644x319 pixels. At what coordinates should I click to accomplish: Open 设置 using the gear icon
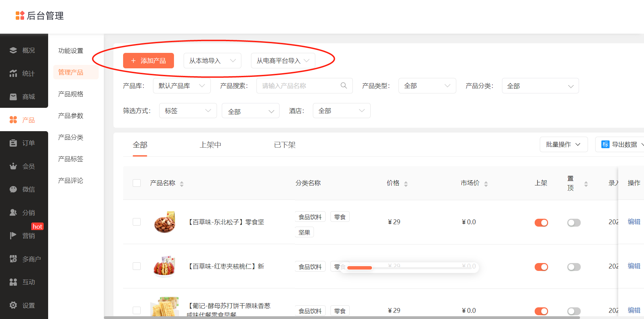pos(24,305)
